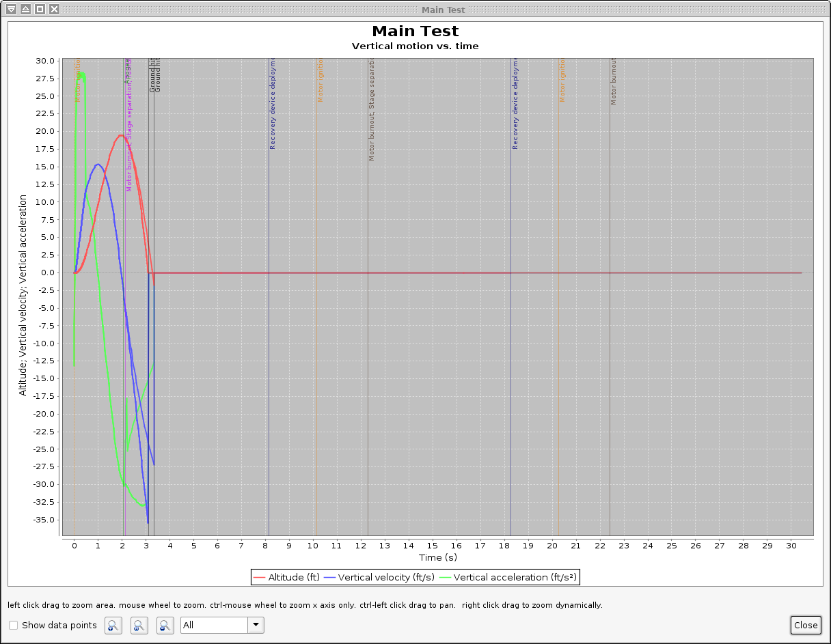
Task: Click the Recovery device deployment marker near 8 seconds
Action: 269,273
